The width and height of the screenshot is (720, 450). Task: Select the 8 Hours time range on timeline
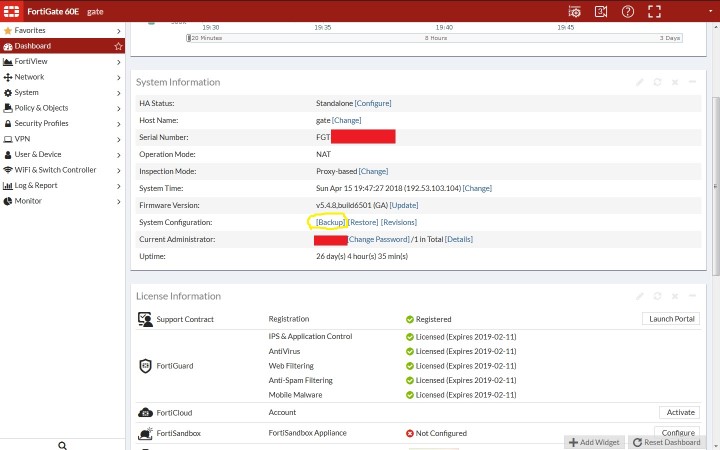coord(436,38)
